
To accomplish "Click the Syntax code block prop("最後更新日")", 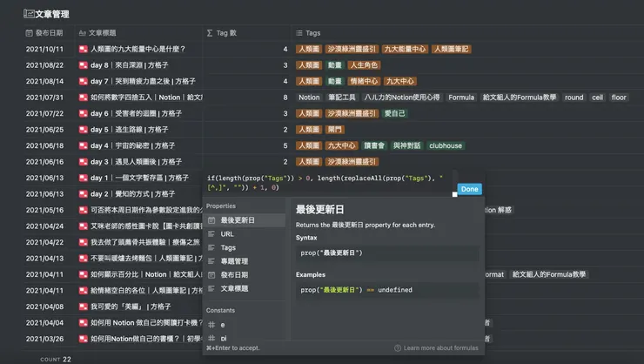I will point(387,253).
